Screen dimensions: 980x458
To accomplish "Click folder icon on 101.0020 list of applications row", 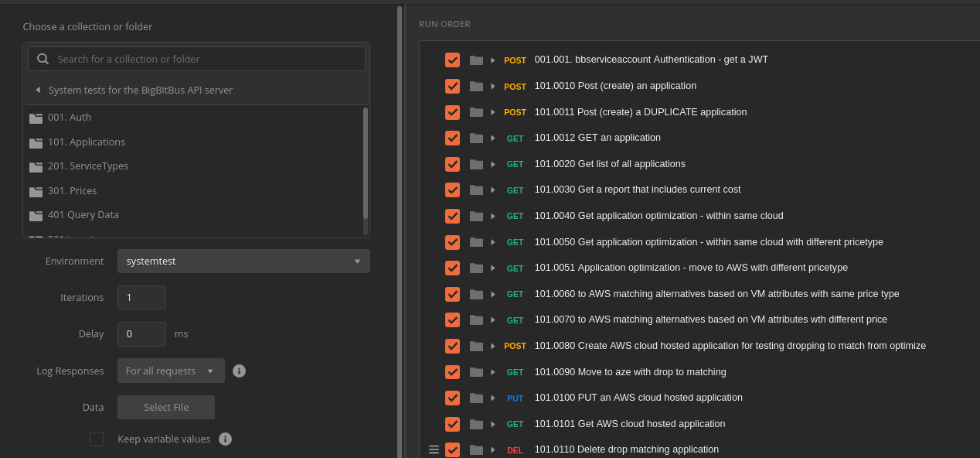I will click(476, 164).
